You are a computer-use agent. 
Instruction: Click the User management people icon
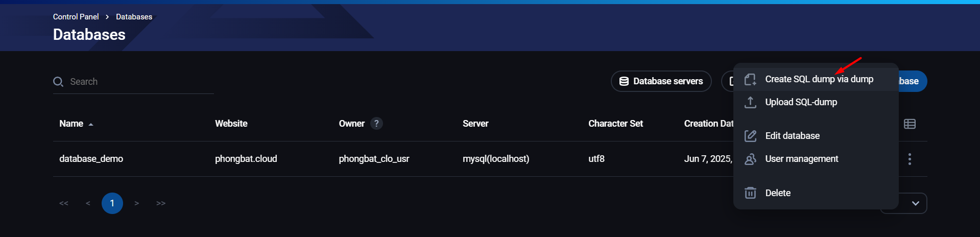(750, 159)
